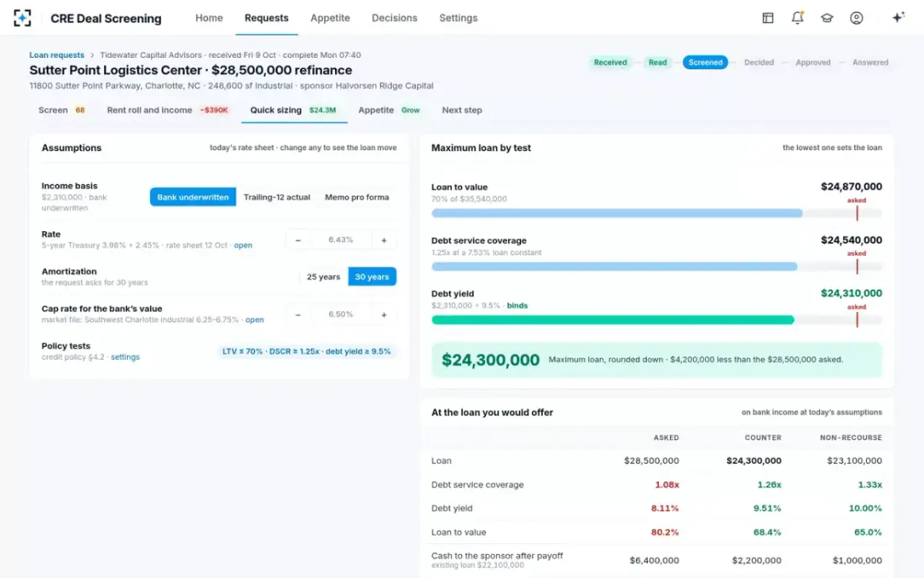
Task: Set amortization to 25 years
Action: click(323, 277)
